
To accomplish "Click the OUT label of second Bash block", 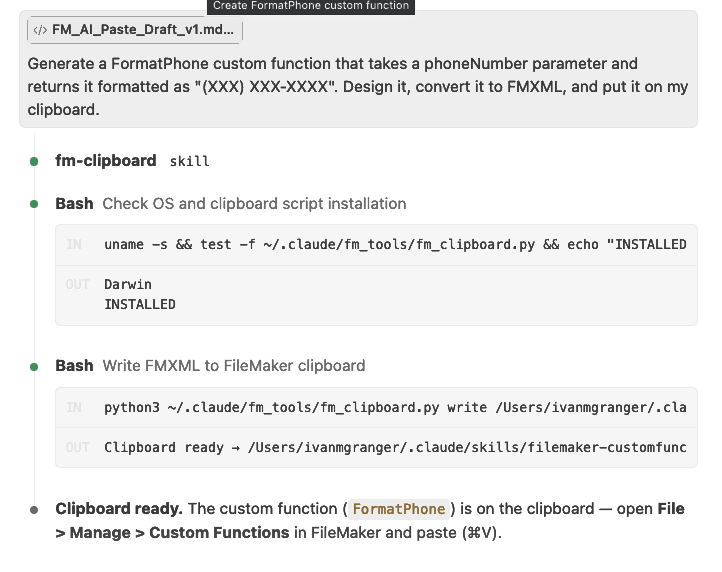I will click(x=77, y=447).
